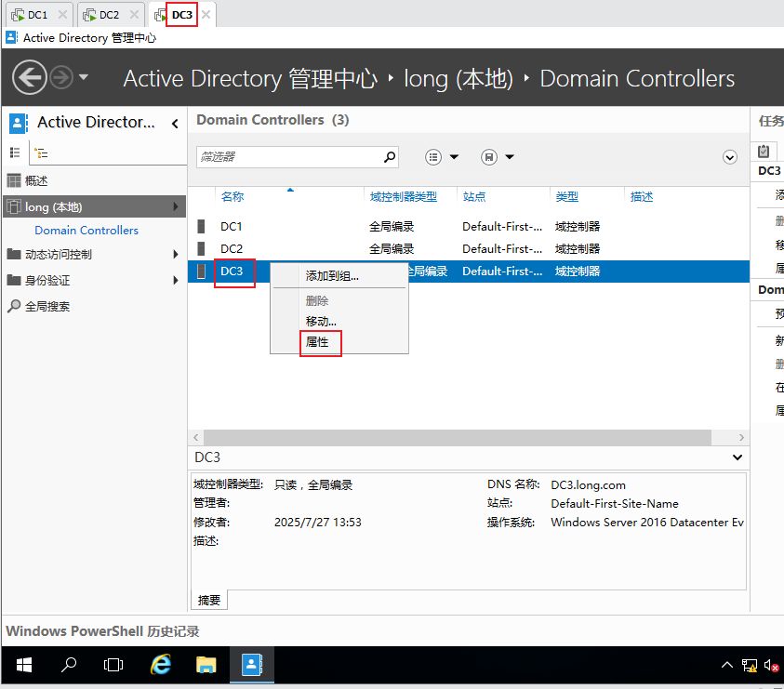Click the forward navigation arrow

(x=61, y=77)
